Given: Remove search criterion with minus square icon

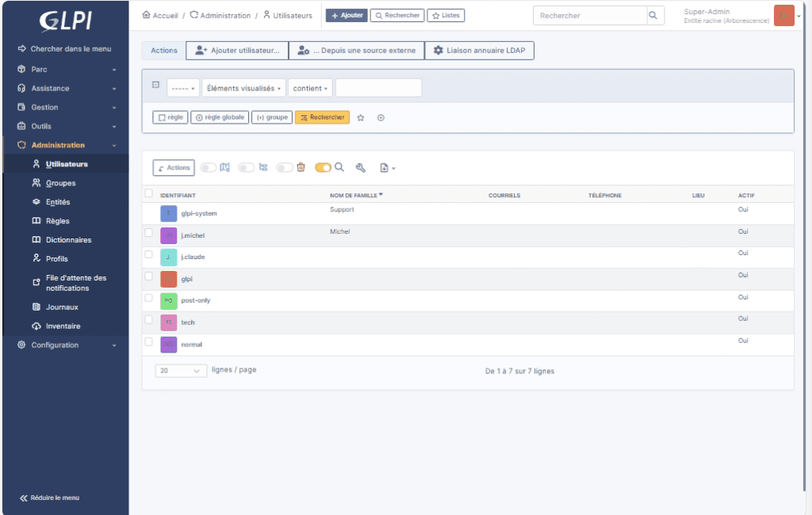Looking at the screenshot, I should [x=155, y=85].
